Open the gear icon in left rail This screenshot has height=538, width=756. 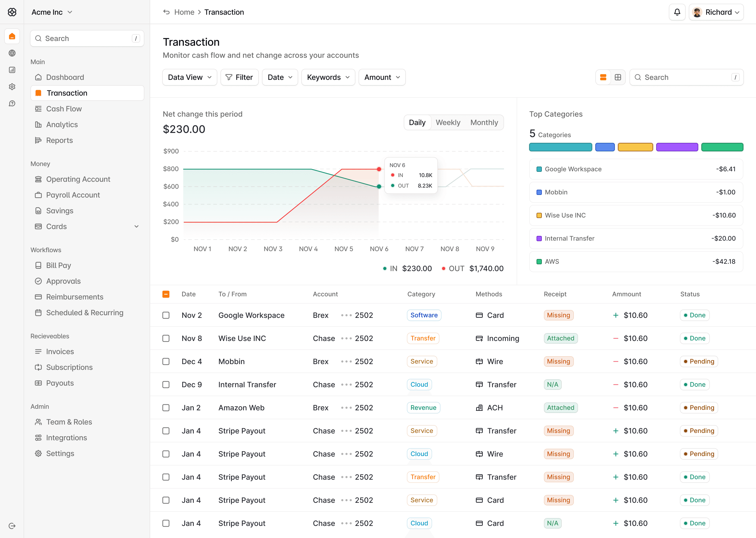[x=12, y=87]
